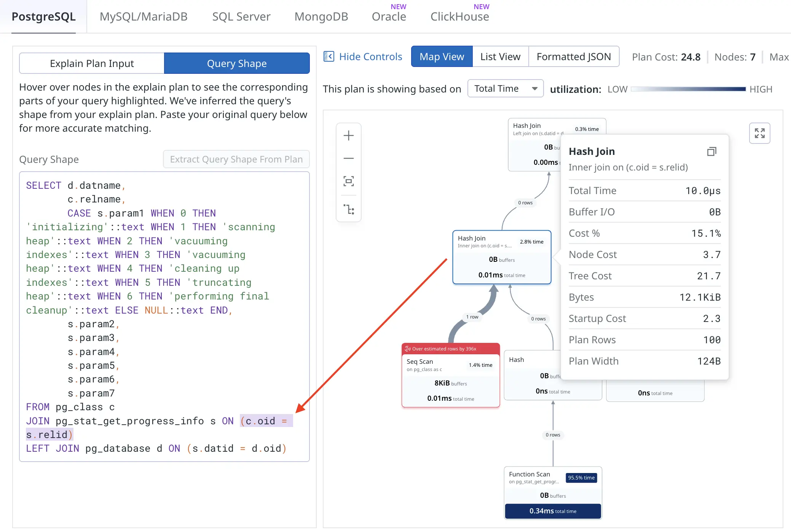Zoom in on the plan map

pyautogui.click(x=348, y=136)
